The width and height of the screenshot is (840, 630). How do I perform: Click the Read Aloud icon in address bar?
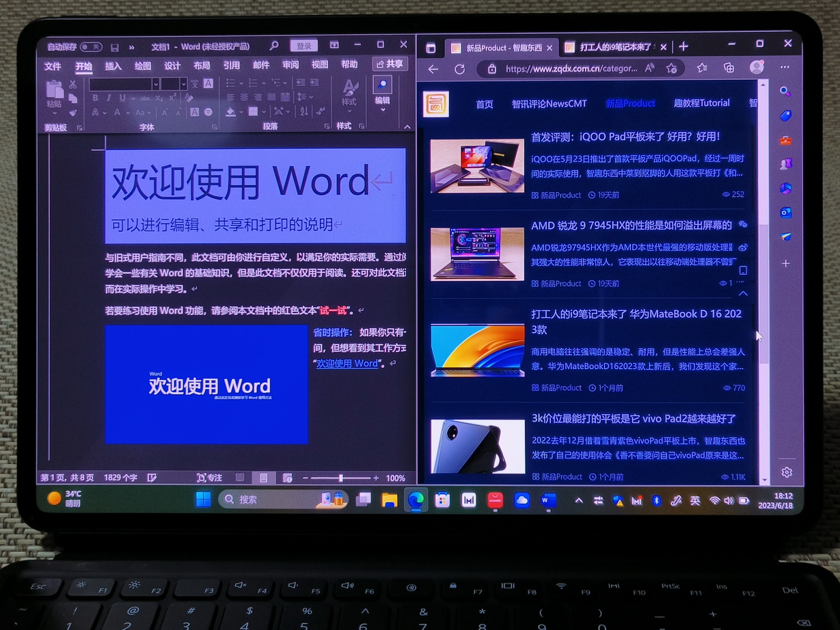650,68
